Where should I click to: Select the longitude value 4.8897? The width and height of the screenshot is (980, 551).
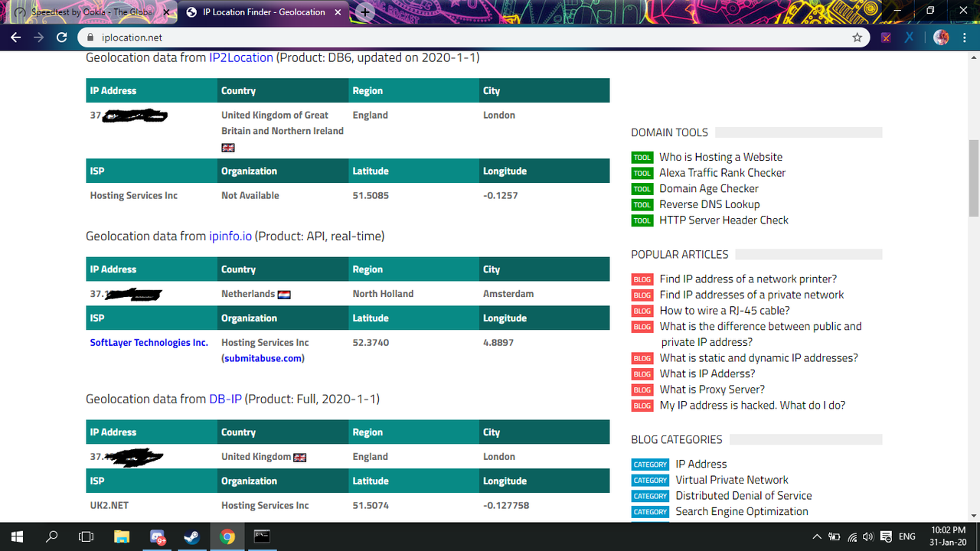point(498,343)
